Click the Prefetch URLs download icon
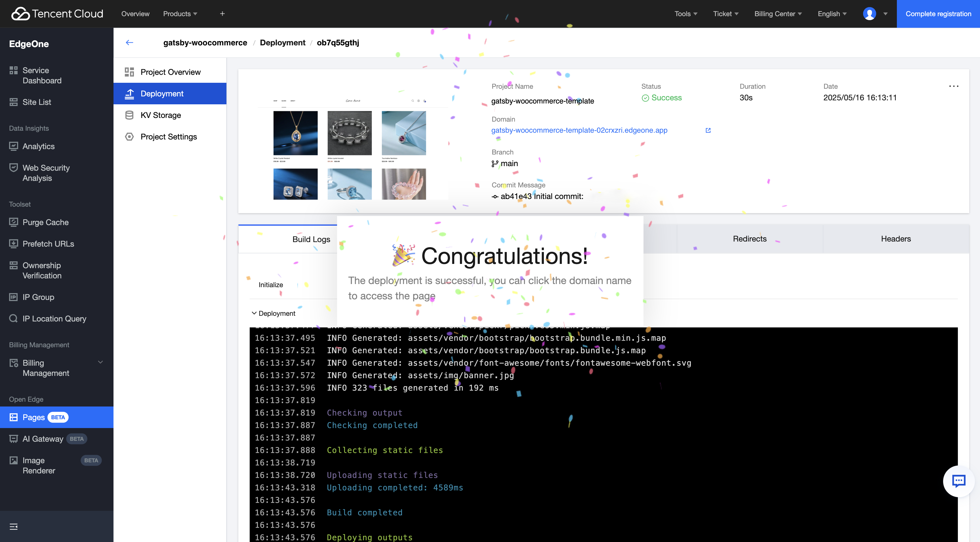 point(14,244)
